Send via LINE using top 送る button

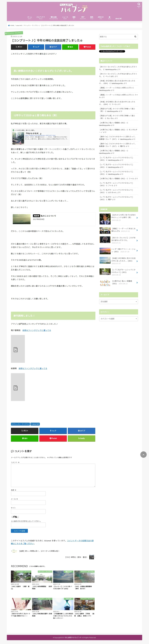(x=70, y=47)
